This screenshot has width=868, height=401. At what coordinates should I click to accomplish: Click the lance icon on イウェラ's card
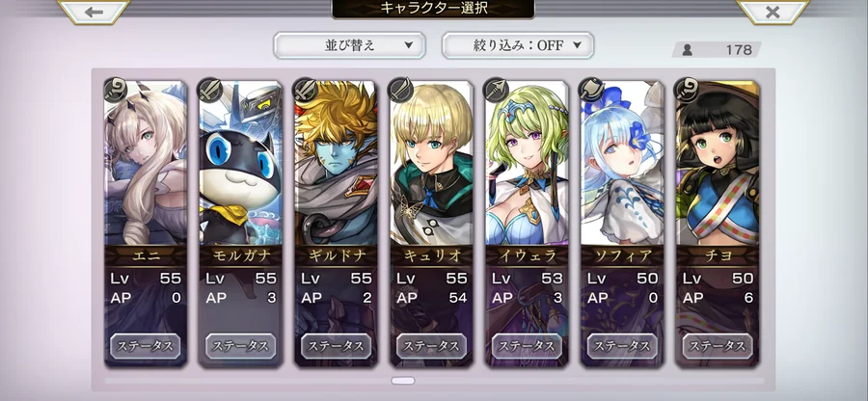point(497,90)
